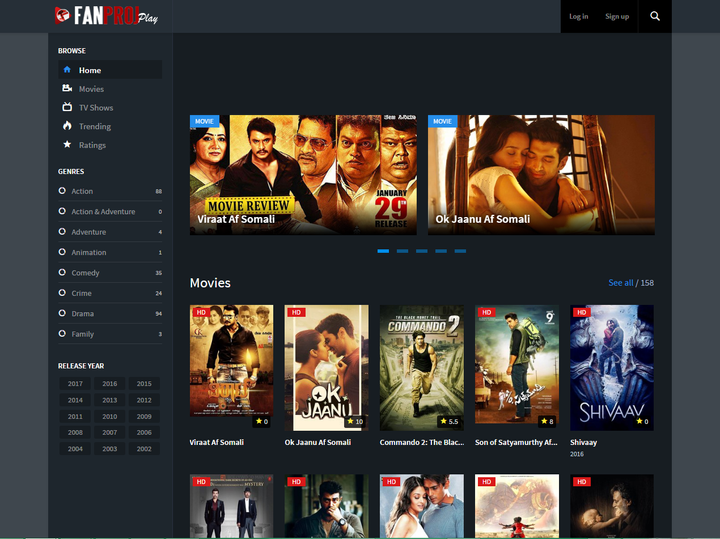Filter by release year 2002
Image resolution: width=720 pixels, height=539 pixels.
pyautogui.click(x=144, y=449)
